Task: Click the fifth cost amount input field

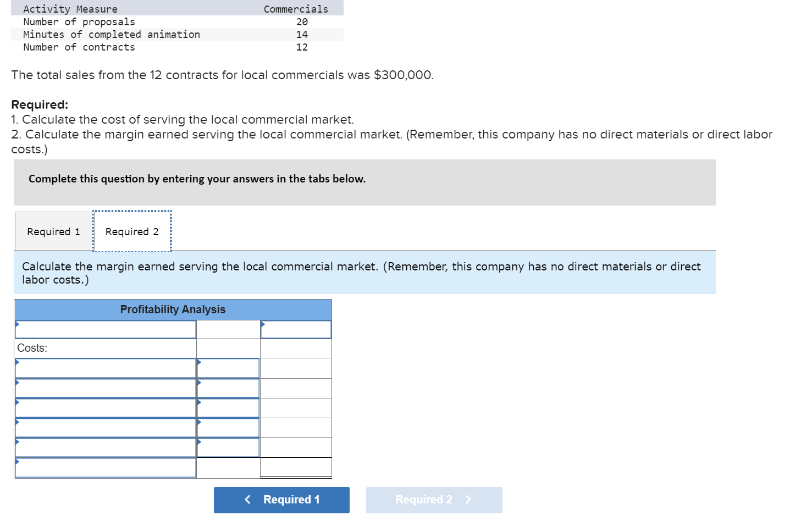Action: coord(228,447)
